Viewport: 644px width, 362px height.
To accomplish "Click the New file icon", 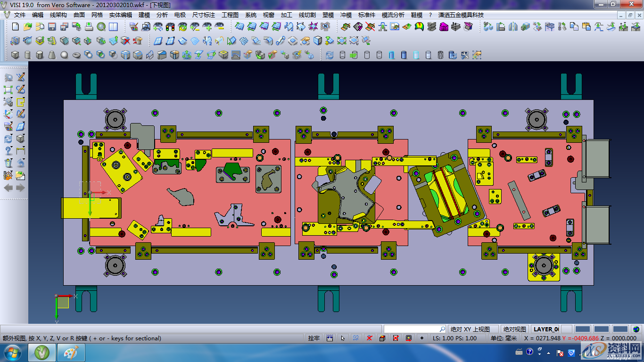I will point(15,27).
